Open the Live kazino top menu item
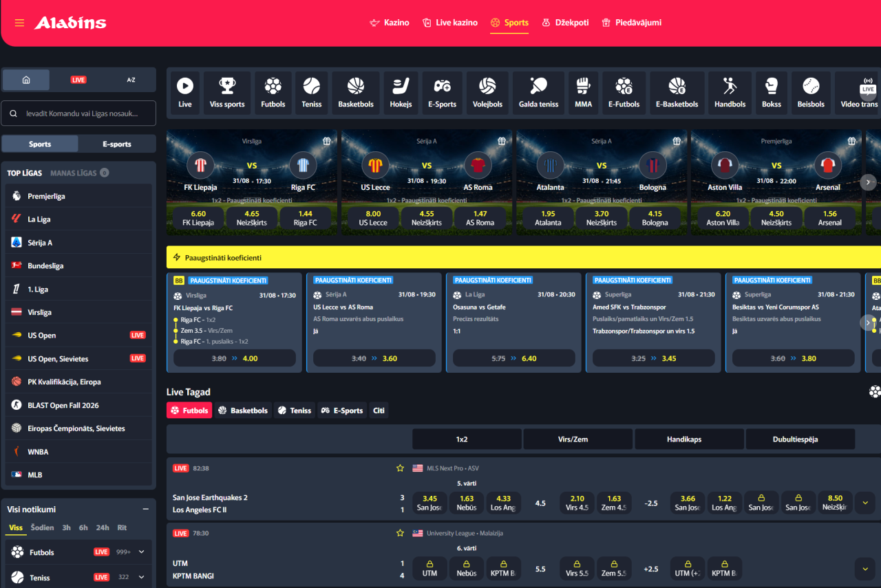Screen dimensions: 881x588 [x=450, y=23]
